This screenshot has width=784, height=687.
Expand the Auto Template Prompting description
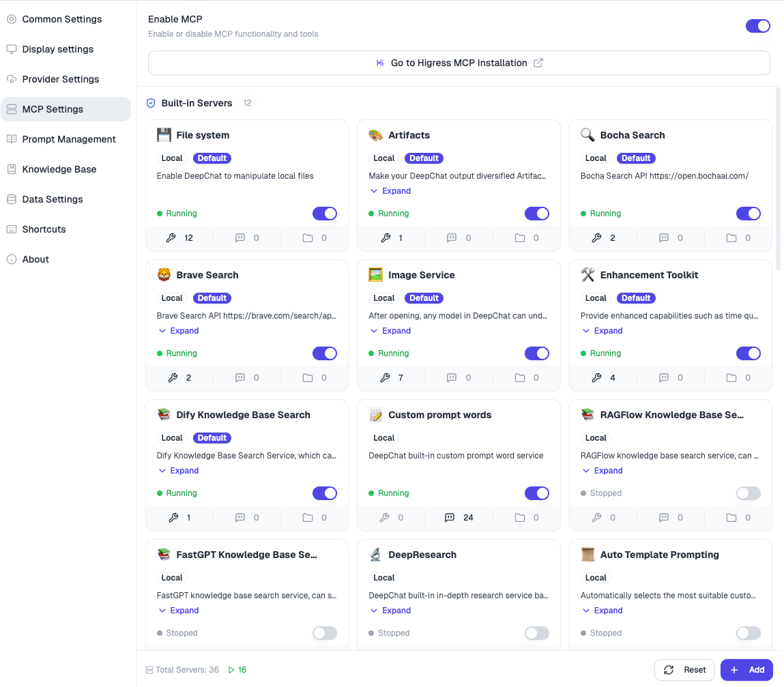click(602, 611)
